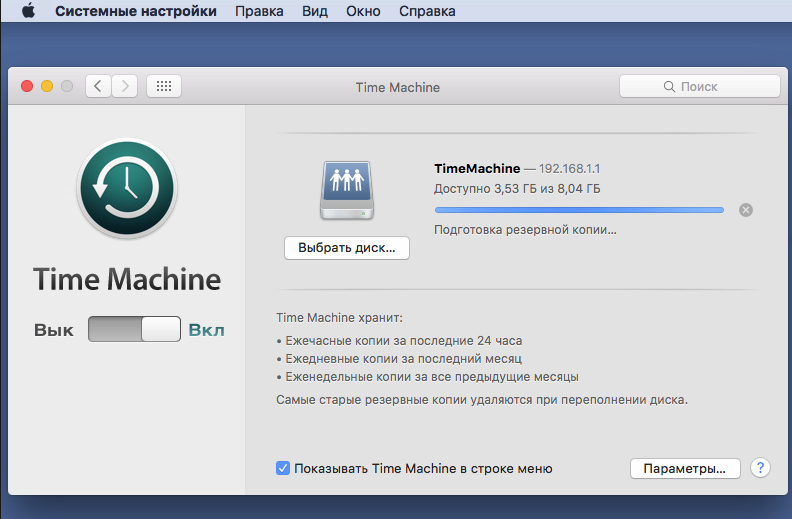This screenshot has height=519, width=792.
Task: Click the Поиск search field
Action: [699, 87]
